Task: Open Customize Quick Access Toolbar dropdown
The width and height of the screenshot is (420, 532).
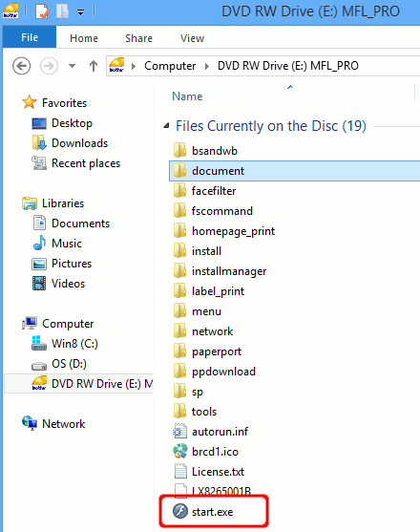Action: tap(80, 12)
